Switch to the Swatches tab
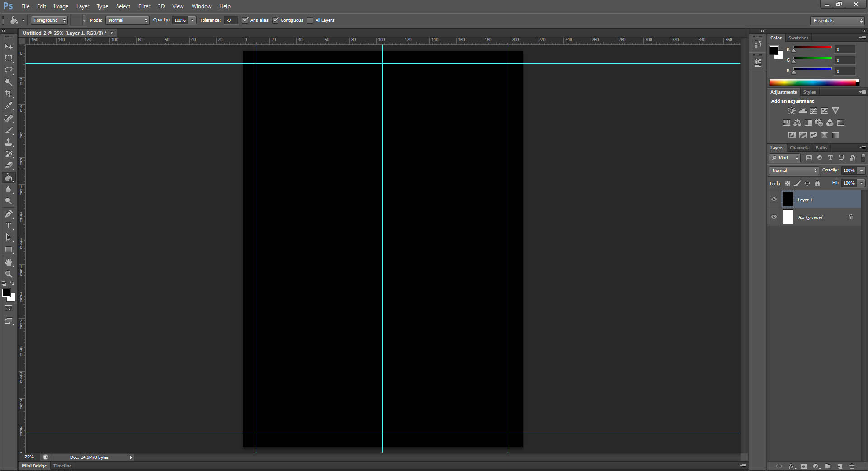 click(x=798, y=38)
